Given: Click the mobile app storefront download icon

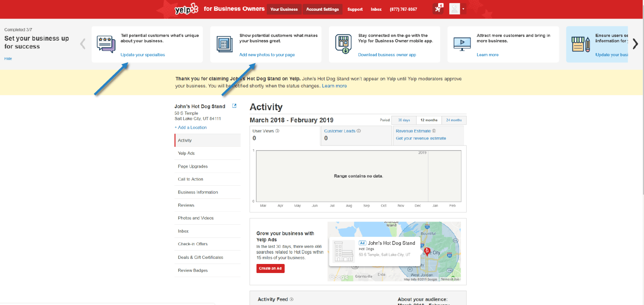Looking at the screenshot, I should tap(344, 44).
